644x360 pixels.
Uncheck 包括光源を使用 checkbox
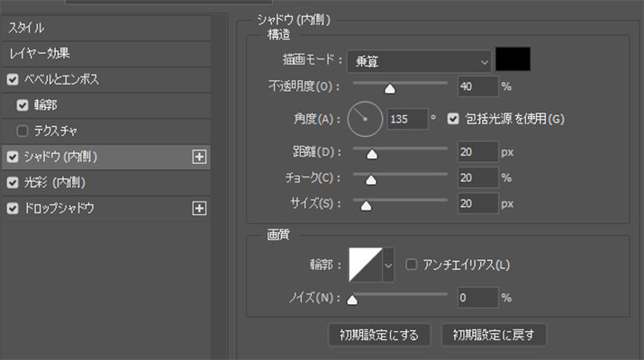tap(453, 119)
